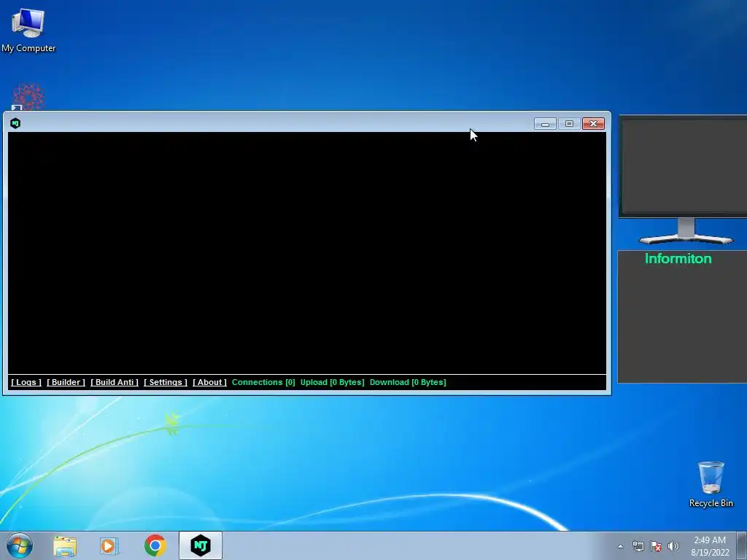Select the Recycle Bin desktop icon
The image size is (747, 560).
point(711,484)
